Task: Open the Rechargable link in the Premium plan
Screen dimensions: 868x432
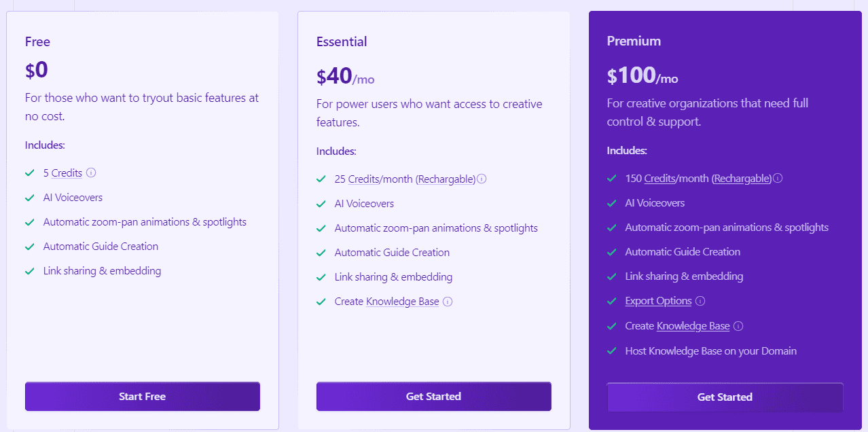Action: click(x=741, y=178)
